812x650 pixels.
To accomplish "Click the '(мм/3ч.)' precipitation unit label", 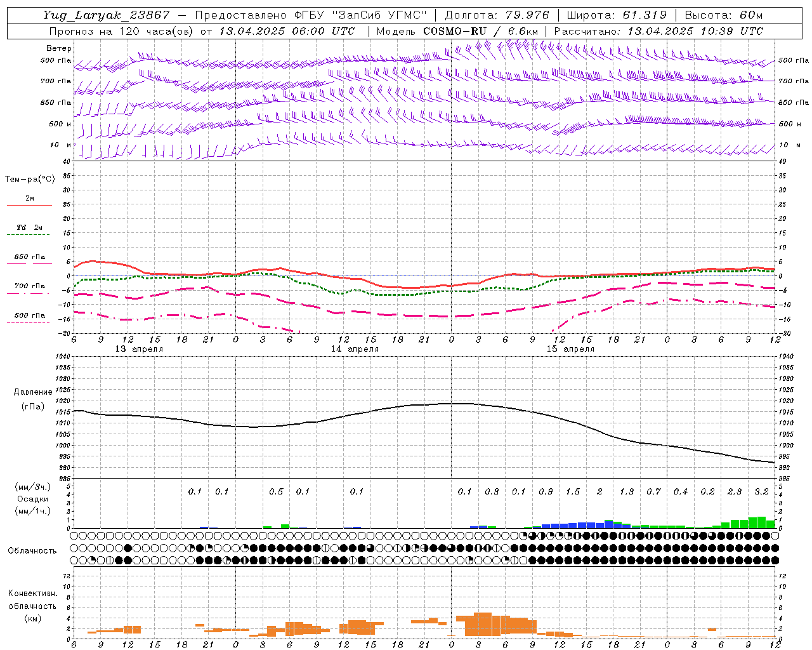I will (x=32, y=487).
